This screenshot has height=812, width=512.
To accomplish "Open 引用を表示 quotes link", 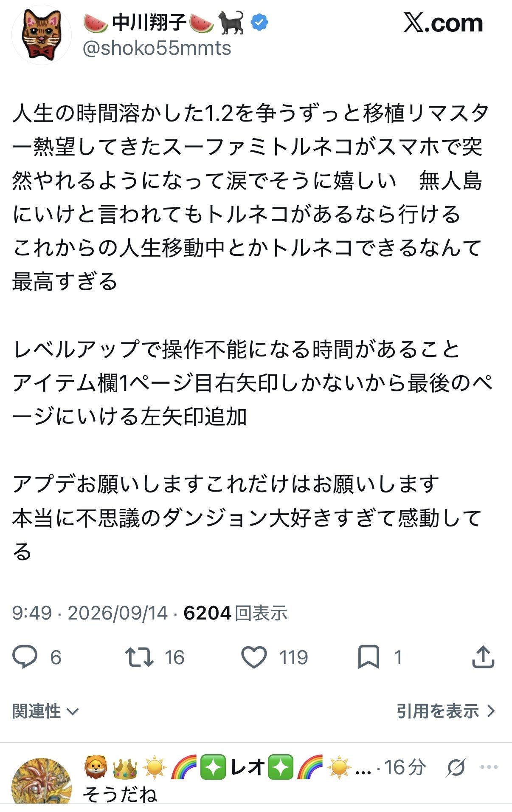I will pyautogui.click(x=438, y=711).
